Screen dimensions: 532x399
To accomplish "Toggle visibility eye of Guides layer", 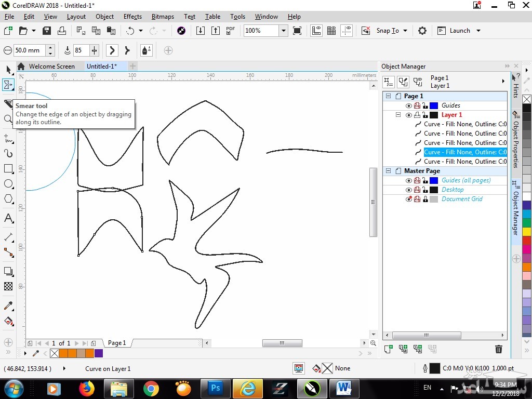I will coord(409,105).
